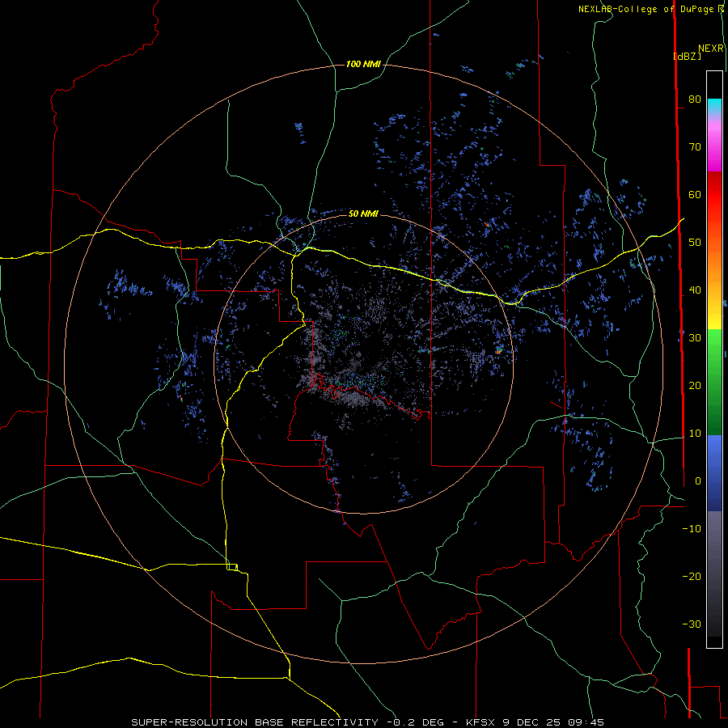Screen dimensions: 728x728
Task: Click the dBZ unit label above the color scale
Action: coord(687,56)
